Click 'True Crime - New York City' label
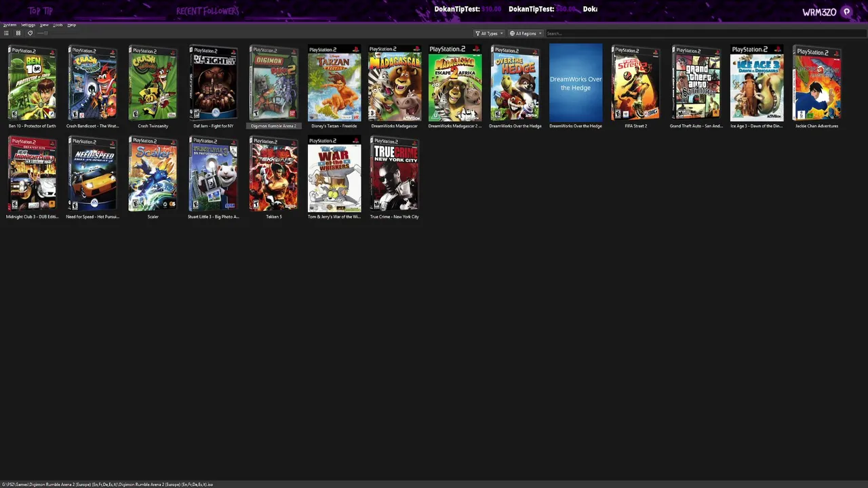Image resolution: width=868 pixels, height=488 pixels. (x=394, y=217)
